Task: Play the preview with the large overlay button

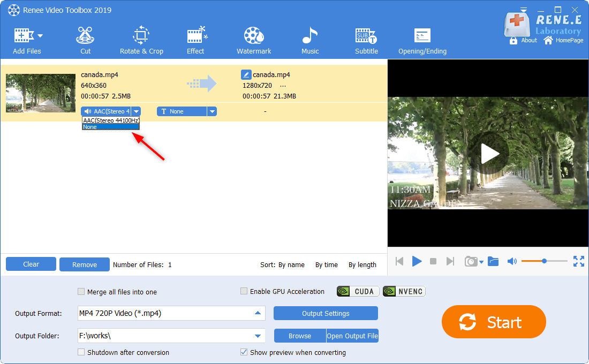Action: 489,154
